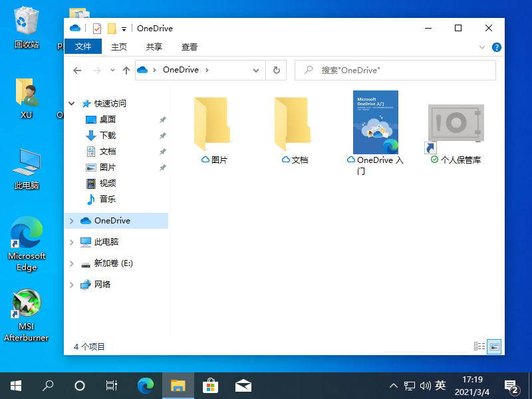Click the back navigation arrow
The image size is (532, 399).
pos(77,70)
